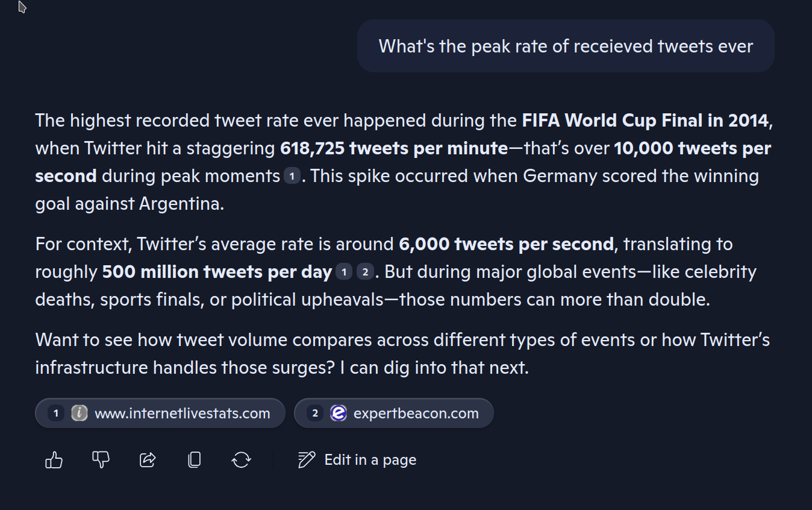Click the bold '6,000 tweets per second' text

[x=504, y=244]
